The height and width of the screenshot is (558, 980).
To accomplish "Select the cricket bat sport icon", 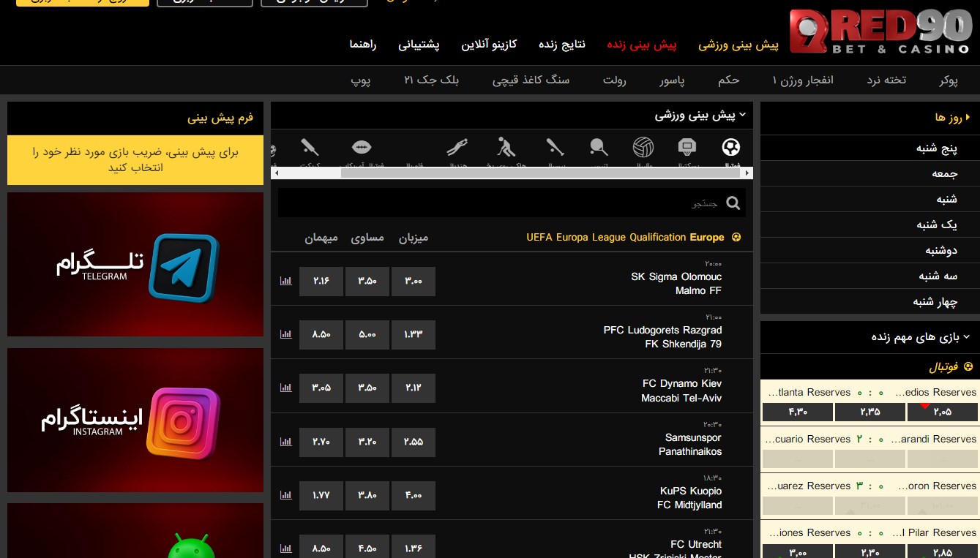I will [x=310, y=148].
